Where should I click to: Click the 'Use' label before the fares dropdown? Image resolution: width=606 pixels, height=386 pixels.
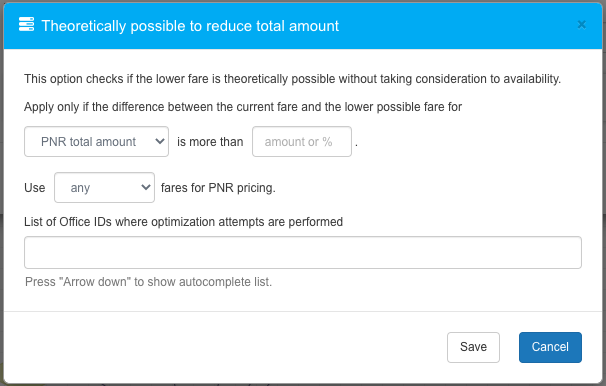pos(34,188)
